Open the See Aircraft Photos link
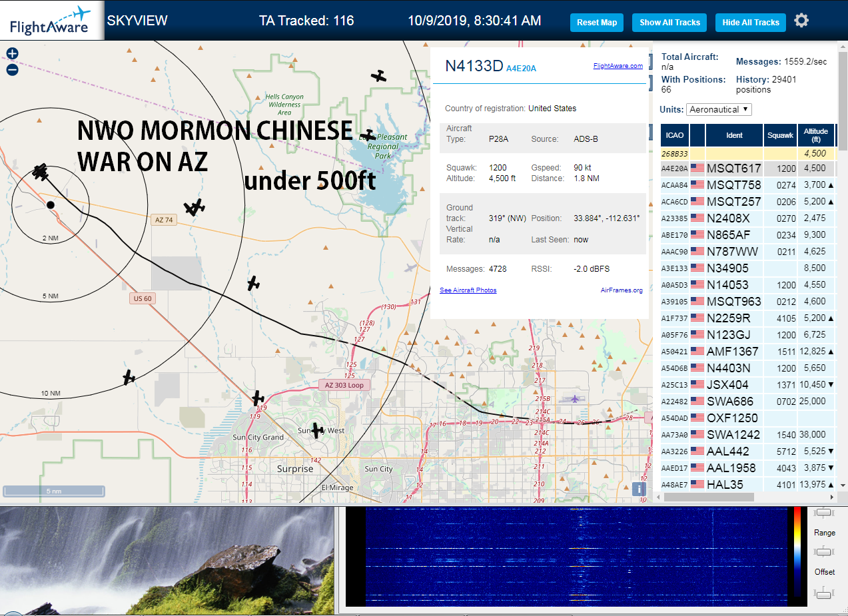Viewport: 848px width, 616px height. [468, 290]
